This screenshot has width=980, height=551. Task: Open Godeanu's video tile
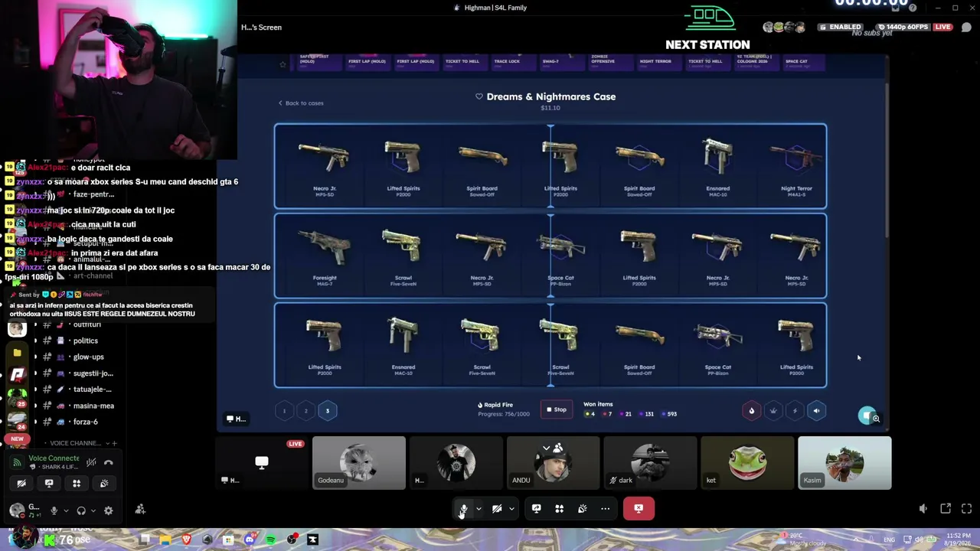tap(359, 463)
